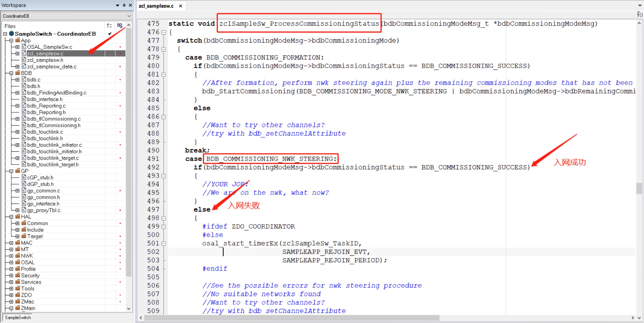Open OSAL_SampleSw.c in the file tree
The image size is (644, 323).
(50, 47)
